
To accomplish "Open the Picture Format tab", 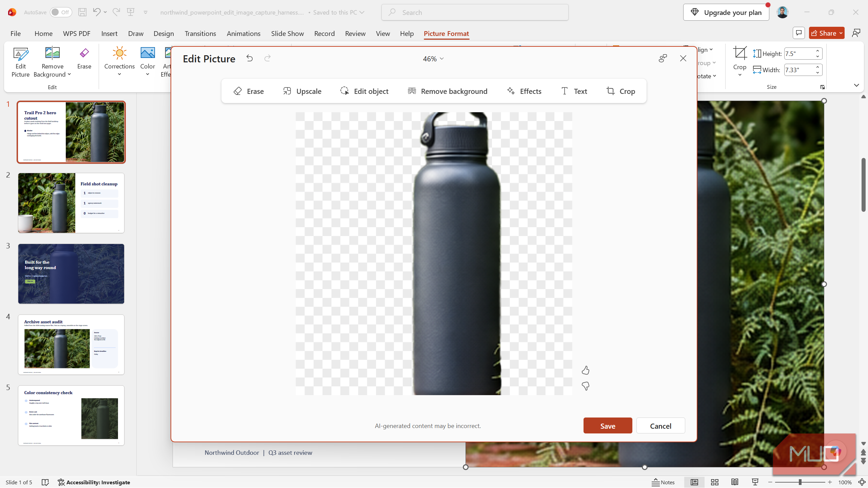I will (446, 33).
